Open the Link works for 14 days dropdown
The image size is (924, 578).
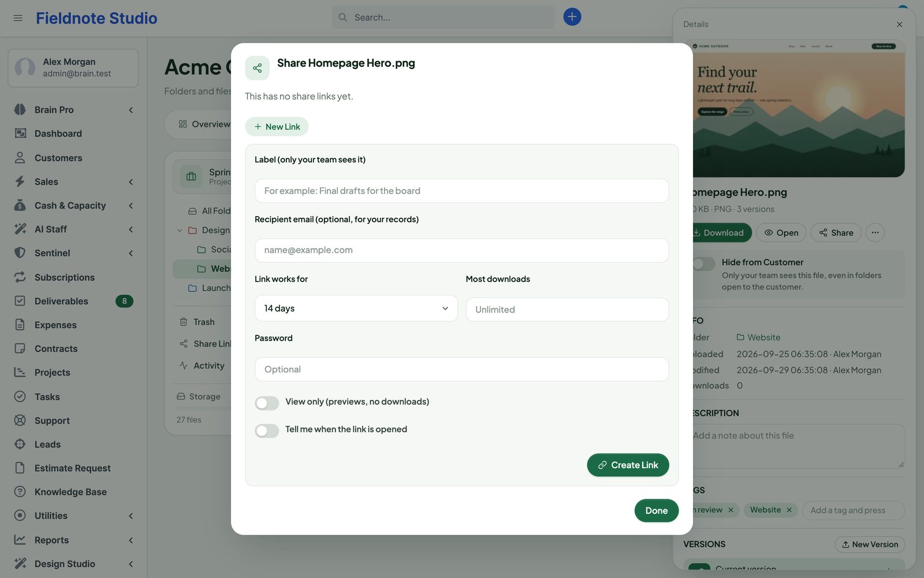click(356, 309)
